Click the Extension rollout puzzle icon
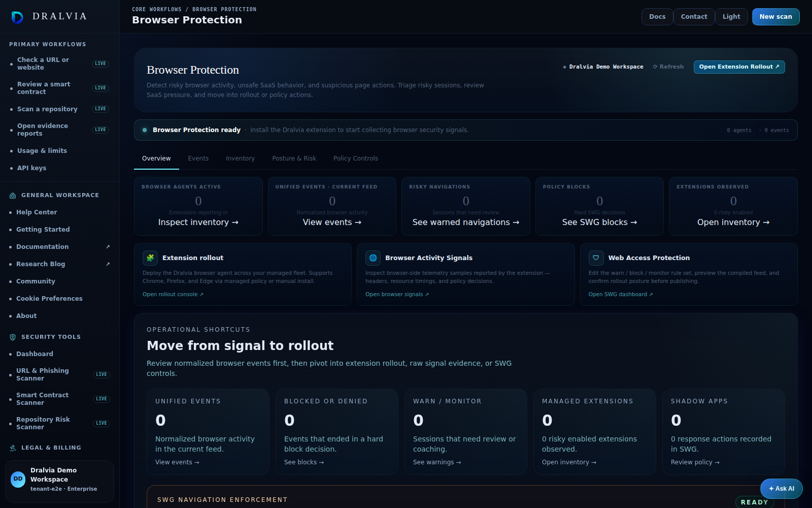This screenshot has height=508, width=812. pos(150,258)
